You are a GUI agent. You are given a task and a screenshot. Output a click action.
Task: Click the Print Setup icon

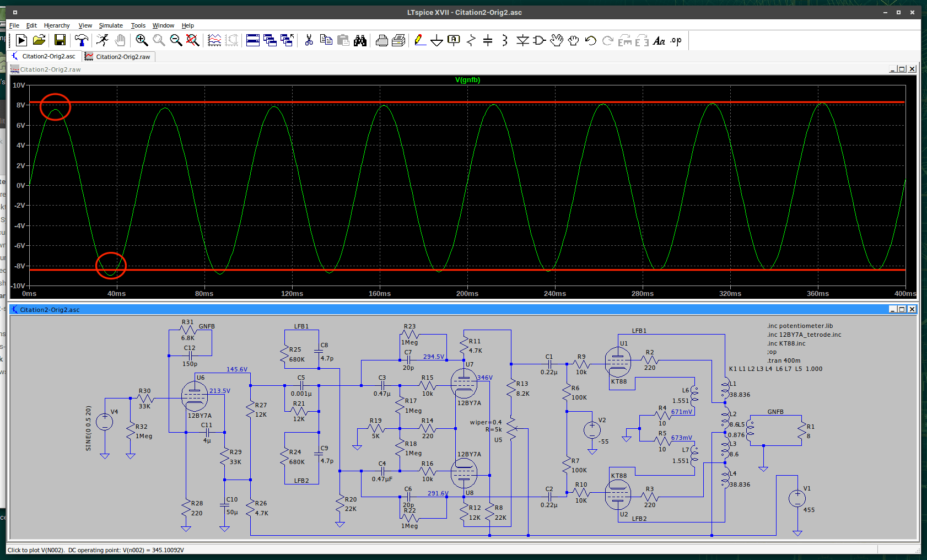tap(398, 40)
